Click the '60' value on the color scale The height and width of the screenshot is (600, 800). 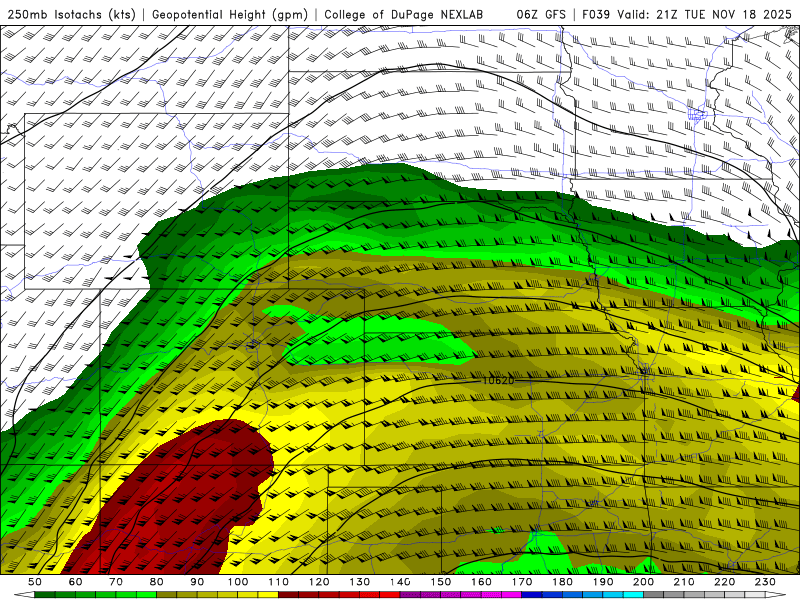coord(75,582)
